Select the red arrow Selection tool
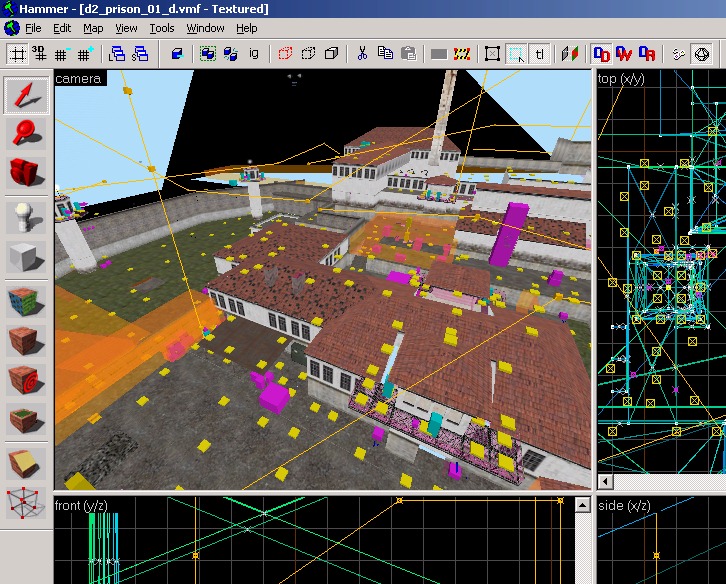Image resolution: width=726 pixels, height=584 pixels. pos(26,95)
